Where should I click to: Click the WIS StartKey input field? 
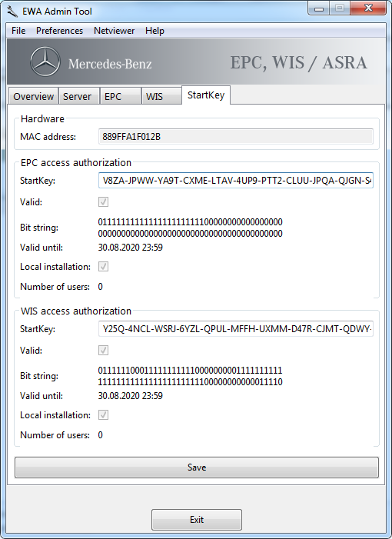[x=236, y=329]
